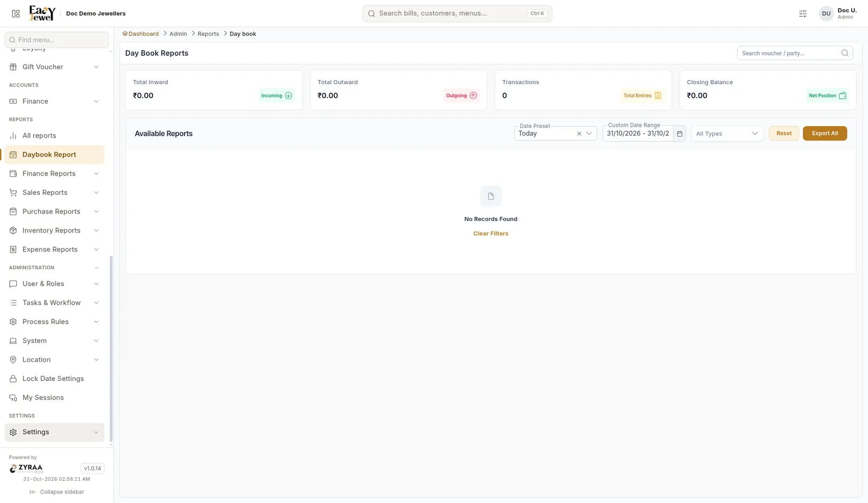This screenshot has height=503, width=868.
Task: Collapse the Administration section
Action: tap(97, 268)
